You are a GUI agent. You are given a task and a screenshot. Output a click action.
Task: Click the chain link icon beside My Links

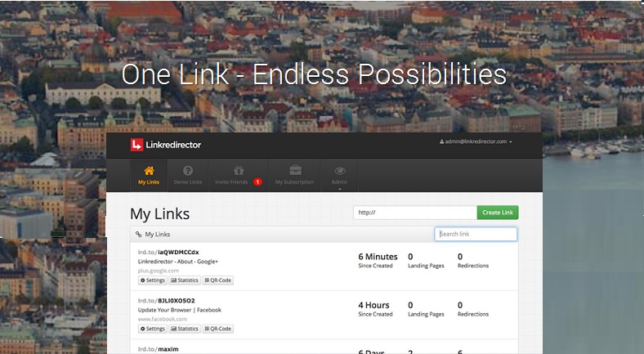pos(138,235)
